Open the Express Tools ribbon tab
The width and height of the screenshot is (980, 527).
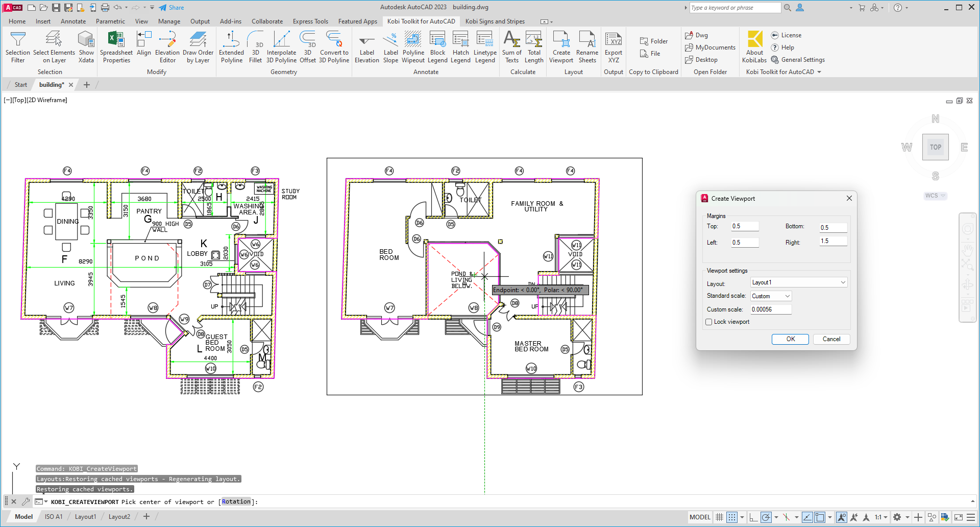tap(310, 21)
